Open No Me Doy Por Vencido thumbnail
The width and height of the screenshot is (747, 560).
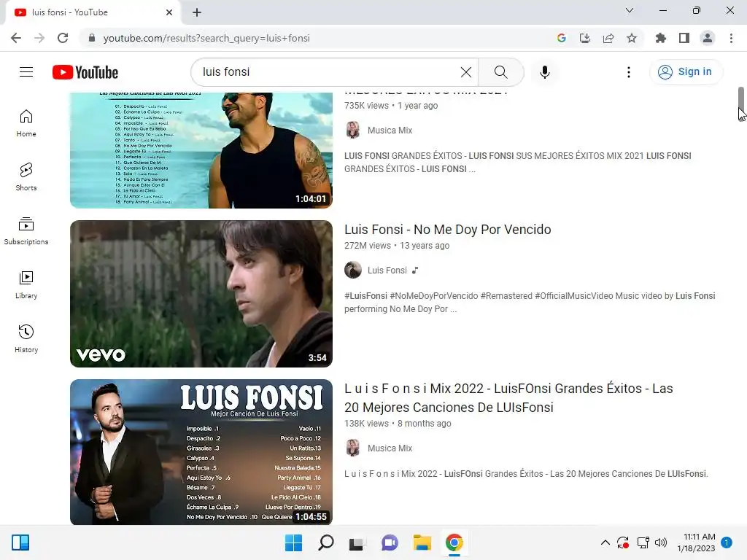(201, 293)
